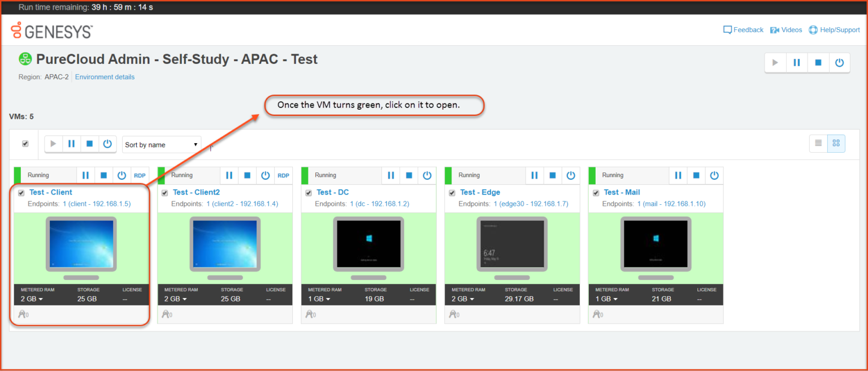Click the Test - Edge endpoint link
The height and width of the screenshot is (371, 868).
pos(531,204)
